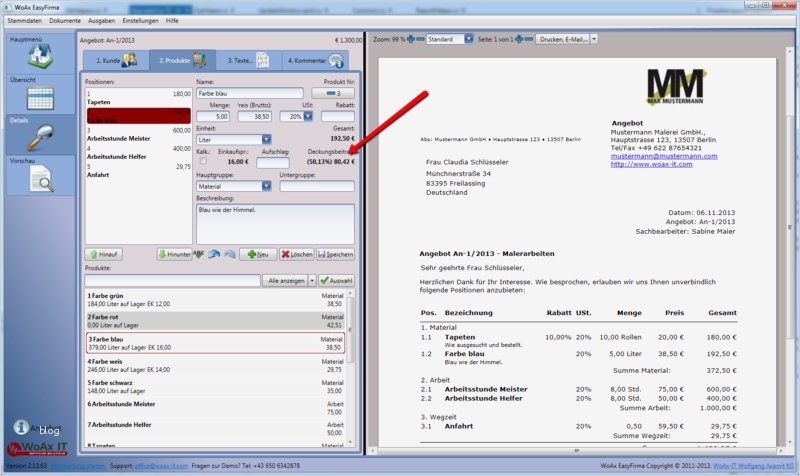Click the empty Untergruppe field

click(317, 186)
